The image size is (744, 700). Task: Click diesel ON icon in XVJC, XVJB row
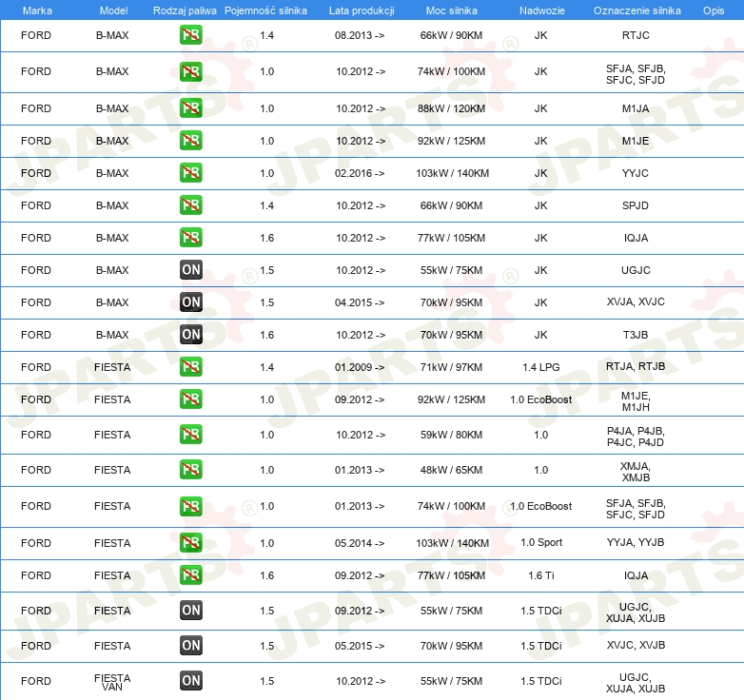pos(190,646)
